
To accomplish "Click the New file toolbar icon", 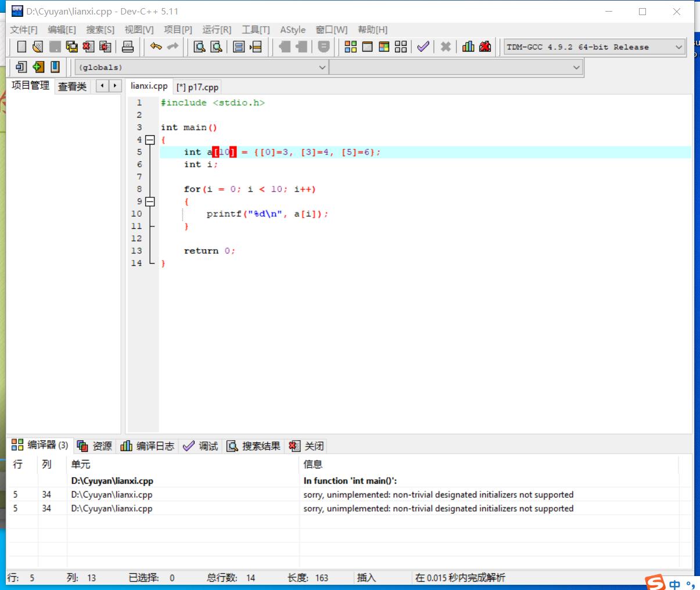I will [21, 47].
